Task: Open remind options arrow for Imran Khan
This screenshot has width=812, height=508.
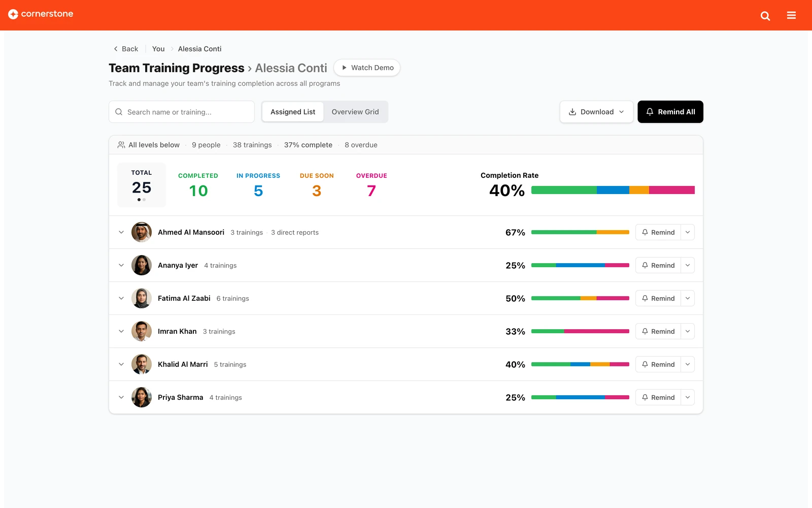Action: point(688,331)
